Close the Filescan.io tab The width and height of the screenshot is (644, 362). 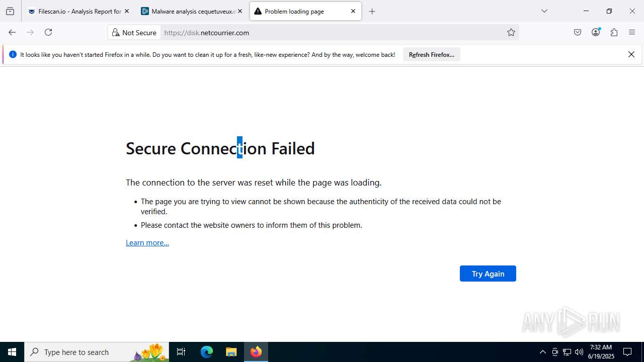127,11
